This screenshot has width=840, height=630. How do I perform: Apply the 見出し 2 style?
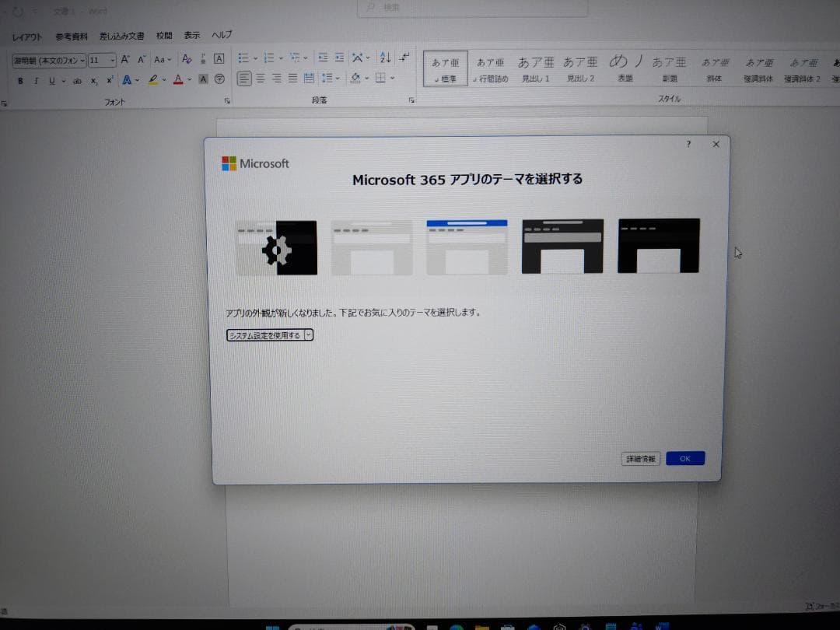tap(580, 69)
